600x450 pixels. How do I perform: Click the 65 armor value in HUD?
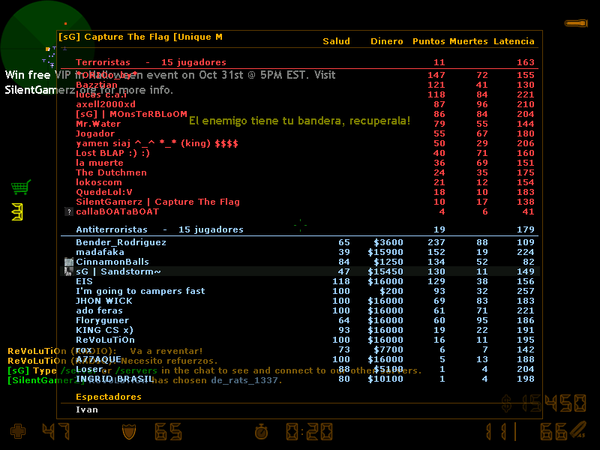pos(168,432)
